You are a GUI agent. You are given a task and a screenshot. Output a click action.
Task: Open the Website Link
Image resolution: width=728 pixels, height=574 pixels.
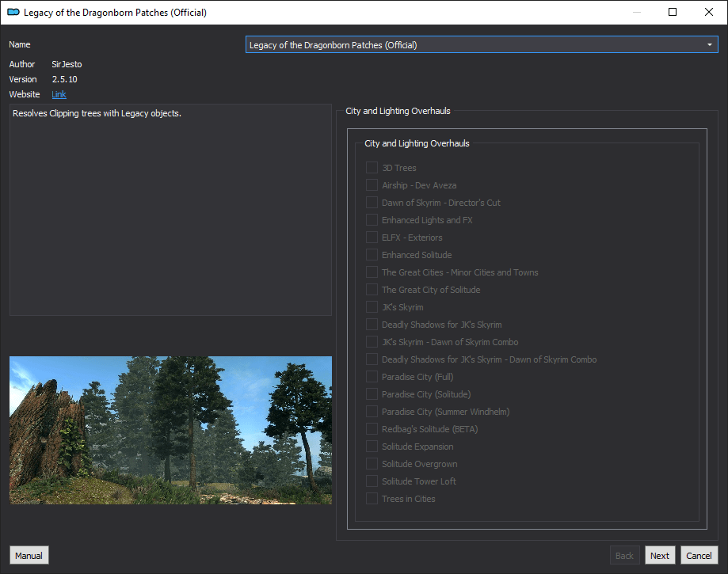(x=59, y=94)
